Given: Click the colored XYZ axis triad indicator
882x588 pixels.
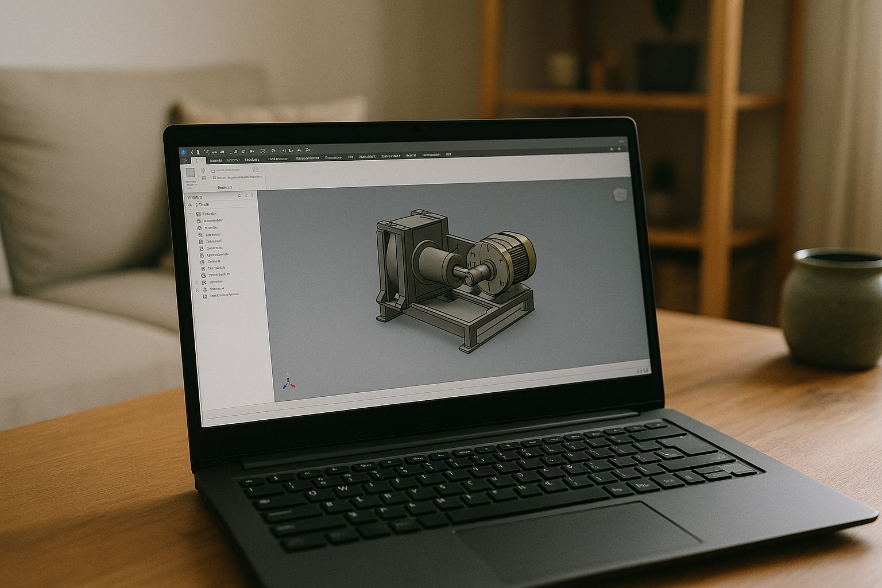Looking at the screenshot, I should coord(288,382).
